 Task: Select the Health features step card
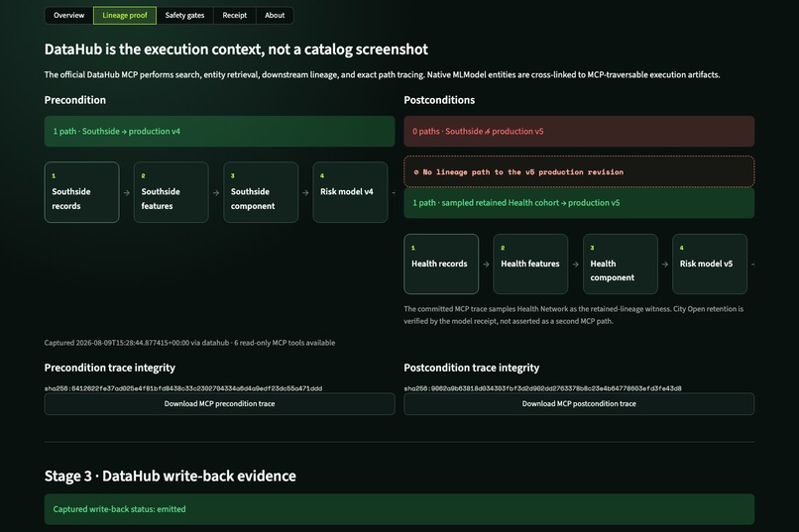[x=530, y=264]
